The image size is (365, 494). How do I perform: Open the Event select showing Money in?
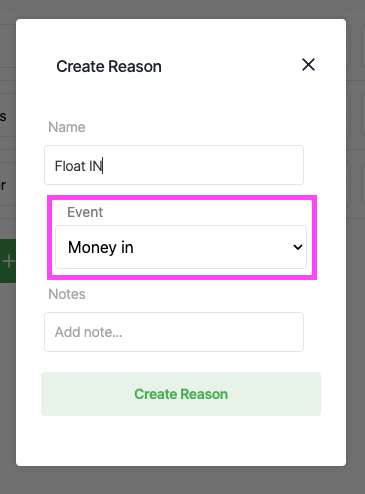pos(181,247)
